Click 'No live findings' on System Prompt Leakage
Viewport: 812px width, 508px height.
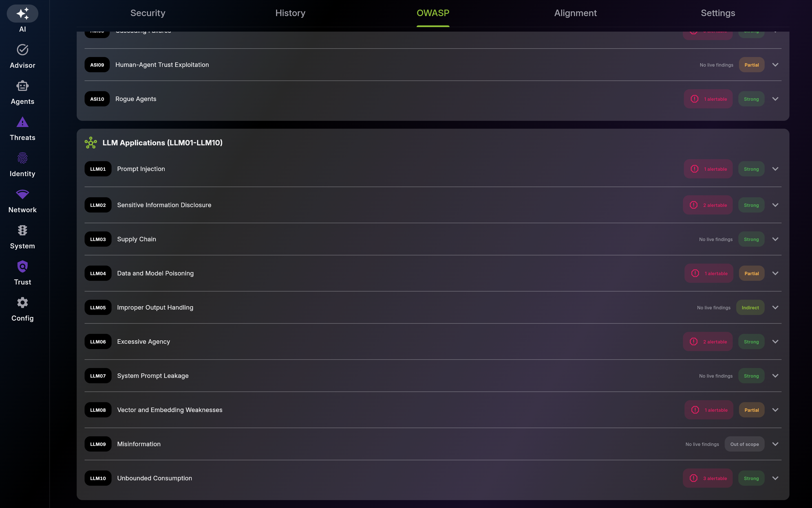point(716,376)
